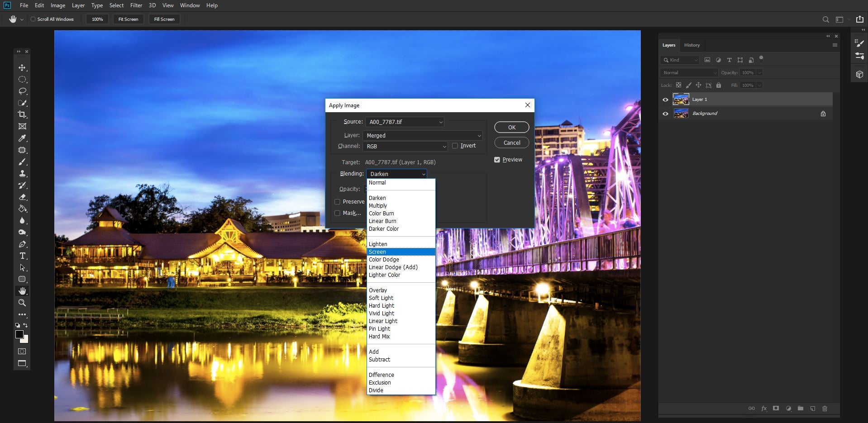
Task: Enable the Invert checkbox in Apply Image
Action: click(x=456, y=146)
